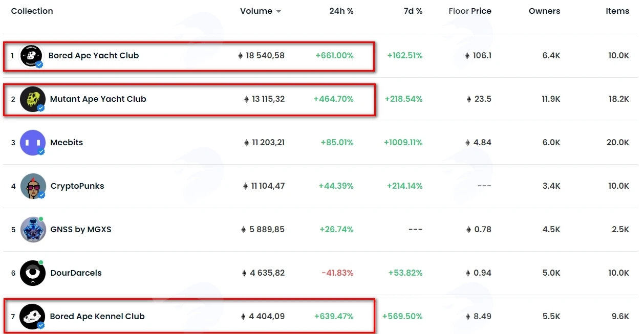Click the +44.39% 24h change
The width and height of the screenshot is (644, 334).
pos(336,186)
